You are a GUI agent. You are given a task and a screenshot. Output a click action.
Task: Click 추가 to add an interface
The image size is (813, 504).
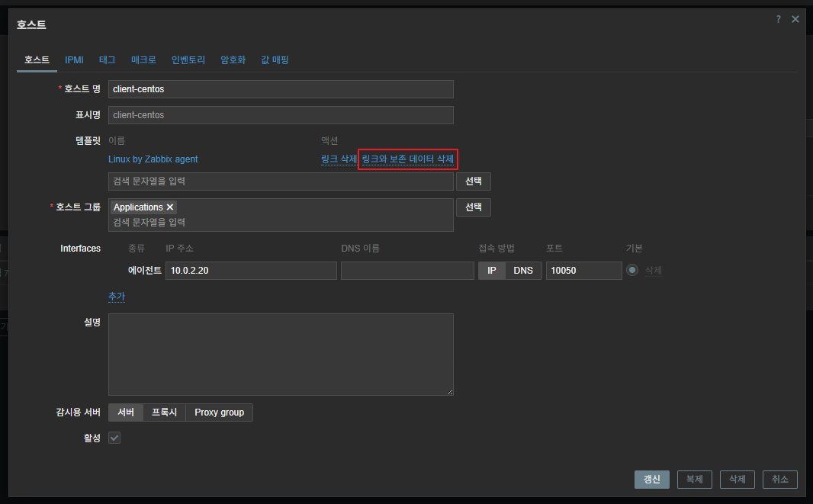pyautogui.click(x=117, y=296)
